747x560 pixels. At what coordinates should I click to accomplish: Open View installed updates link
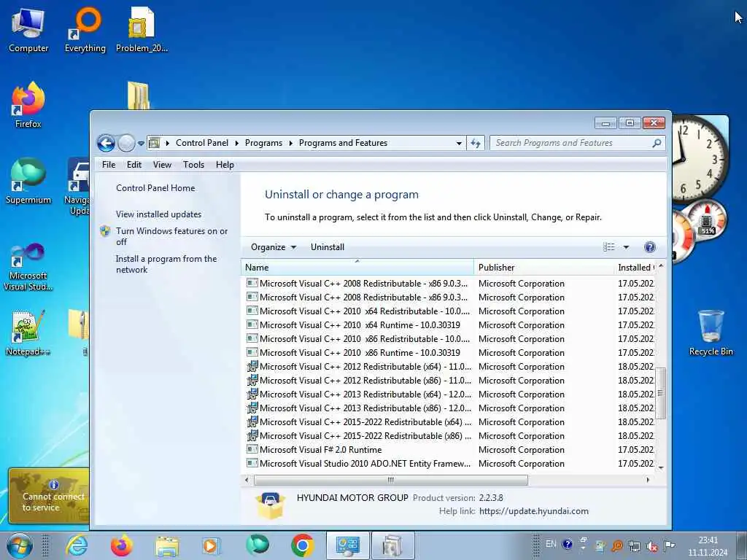(x=158, y=214)
